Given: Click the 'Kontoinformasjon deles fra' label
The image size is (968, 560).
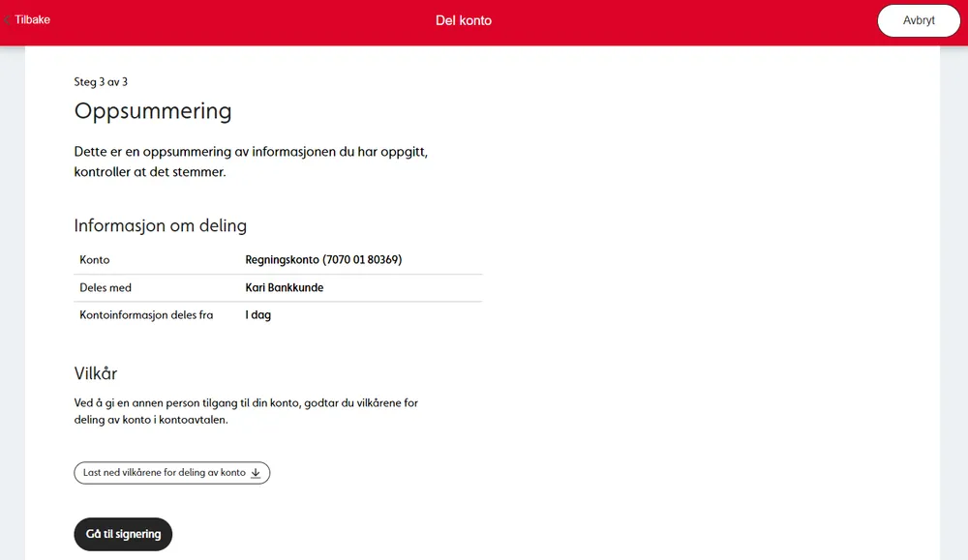Looking at the screenshot, I should (x=146, y=315).
